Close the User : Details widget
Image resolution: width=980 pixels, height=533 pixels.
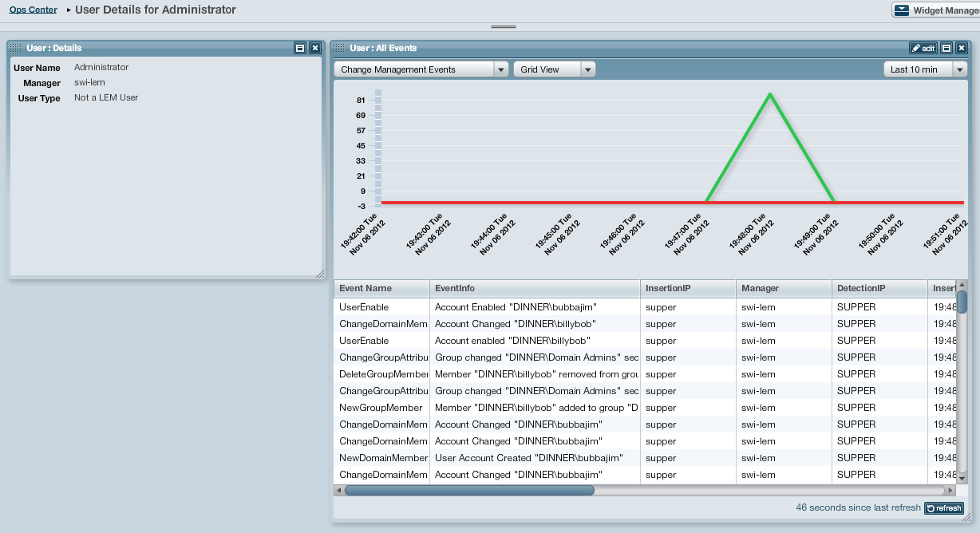point(315,48)
